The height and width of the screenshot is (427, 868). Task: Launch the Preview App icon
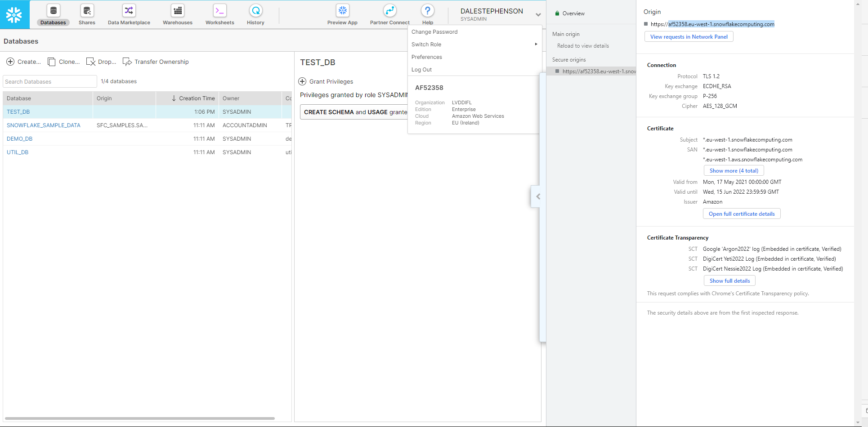pos(342,11)
